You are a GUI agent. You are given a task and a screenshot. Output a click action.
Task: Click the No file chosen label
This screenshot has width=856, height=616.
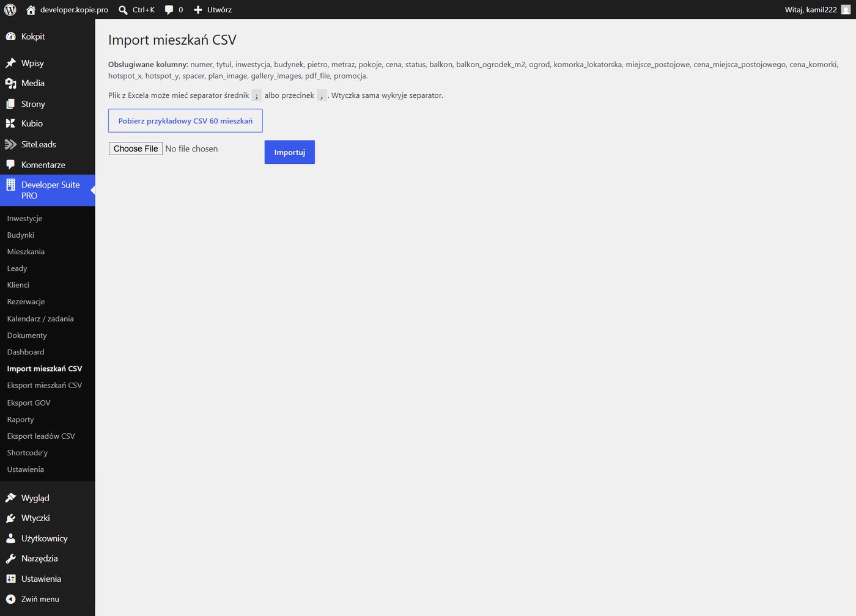[x=191, y=148]
